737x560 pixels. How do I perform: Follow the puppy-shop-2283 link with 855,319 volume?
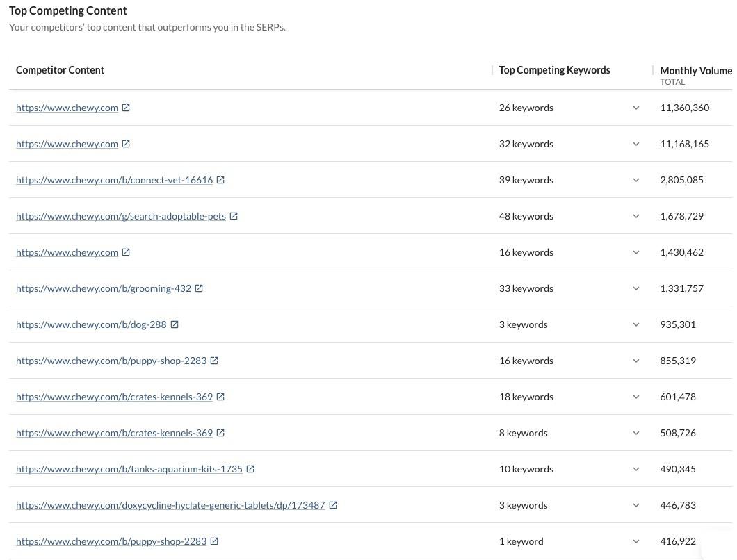[111, 361]
